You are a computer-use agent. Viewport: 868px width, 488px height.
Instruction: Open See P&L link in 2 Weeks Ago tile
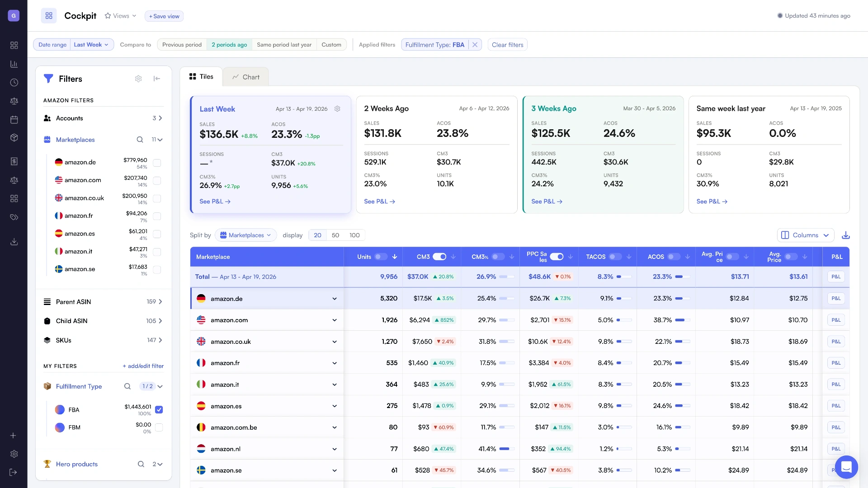coord(380,202)
